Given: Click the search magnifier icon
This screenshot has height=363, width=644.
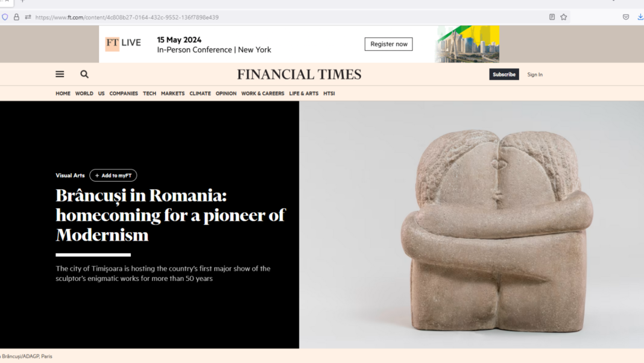Looking at the screenshot, I should pyautogui.click(x=84, y=74).
